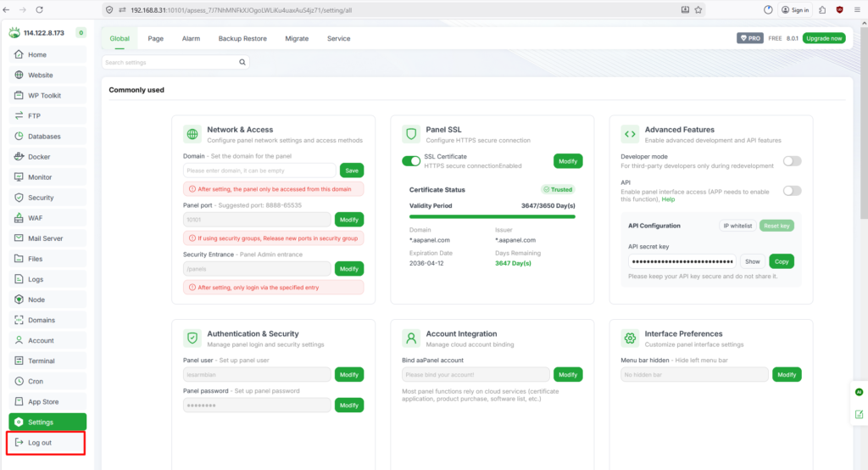Click the Help link under API
This screenshot has height=470, width=868.
click(669, 199)
